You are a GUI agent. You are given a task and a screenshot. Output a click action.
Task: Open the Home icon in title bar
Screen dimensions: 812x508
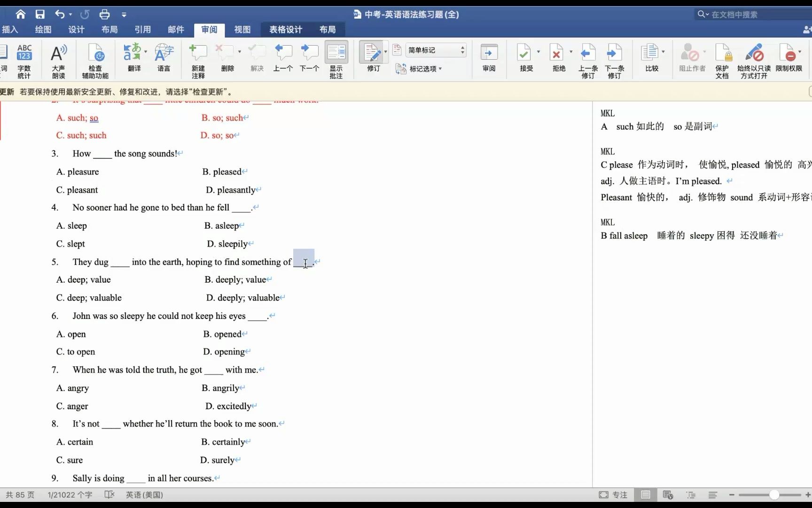[20, 14]
